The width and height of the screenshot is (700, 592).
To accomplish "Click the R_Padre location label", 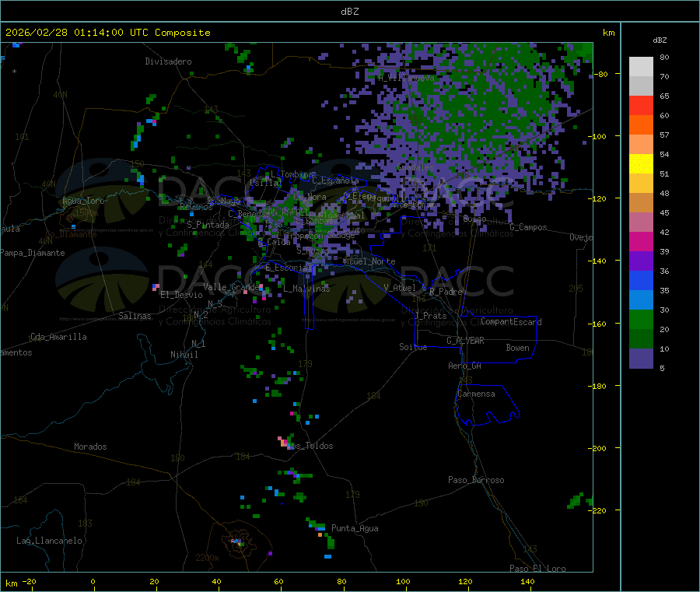I will [446, 292].
